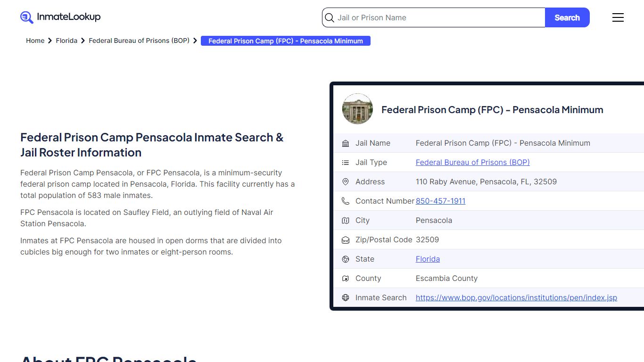Screen dimensions: 644x362
Task: Select the highlighted FPC Pensacola Minimum breadcrumb
Action: pyautogui.click(x=286, y=41)
